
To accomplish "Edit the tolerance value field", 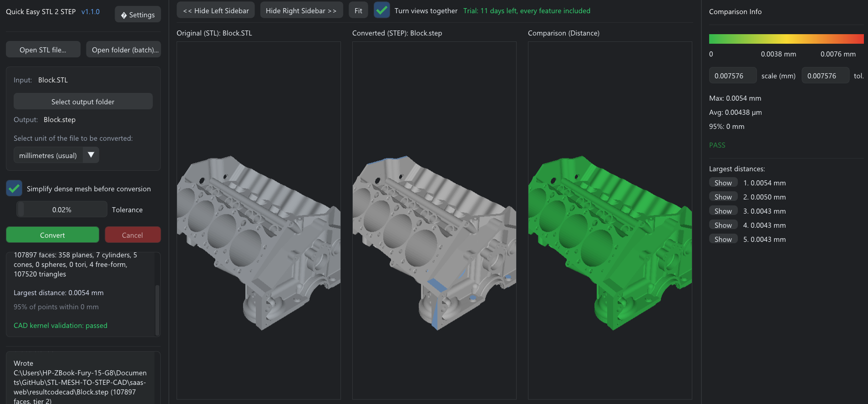I will point(826,76).
